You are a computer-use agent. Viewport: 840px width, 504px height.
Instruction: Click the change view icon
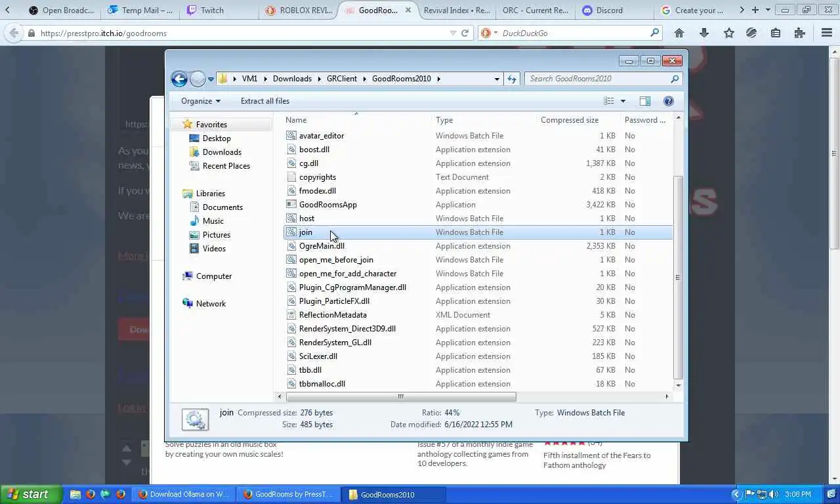click(609, 101)
